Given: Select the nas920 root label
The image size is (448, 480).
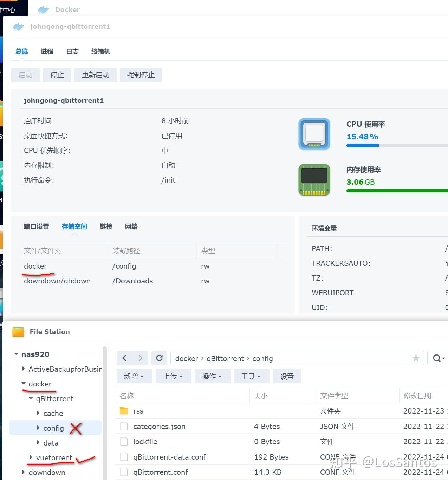Looking at the screenshot, I should point(35,354).
